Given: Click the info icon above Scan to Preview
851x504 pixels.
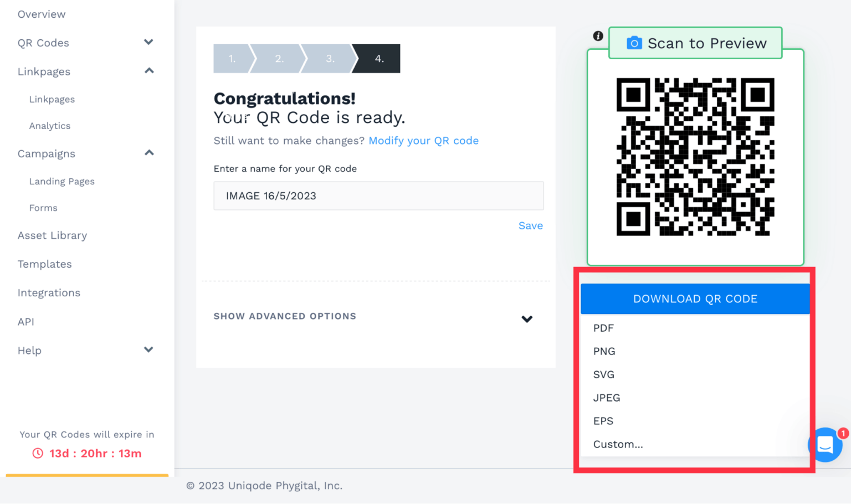Looking at the screenshot, I should pos(598,35).
